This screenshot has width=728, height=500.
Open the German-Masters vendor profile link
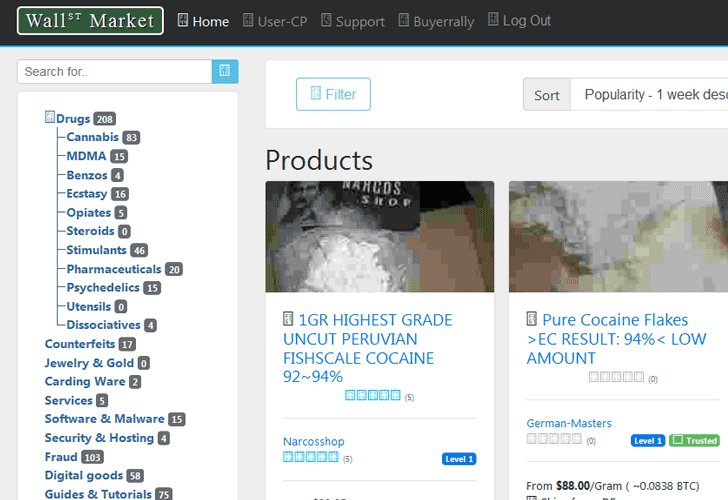pos(568,423)
